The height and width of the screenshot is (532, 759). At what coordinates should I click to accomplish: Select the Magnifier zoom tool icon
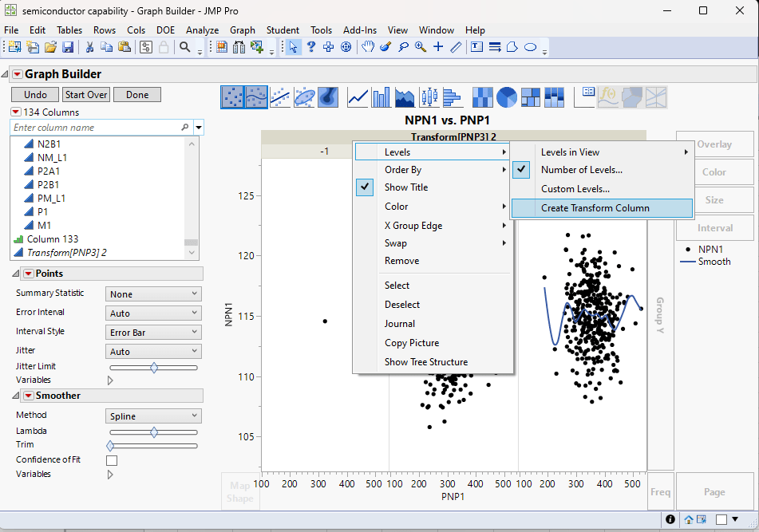coord(419,46)
